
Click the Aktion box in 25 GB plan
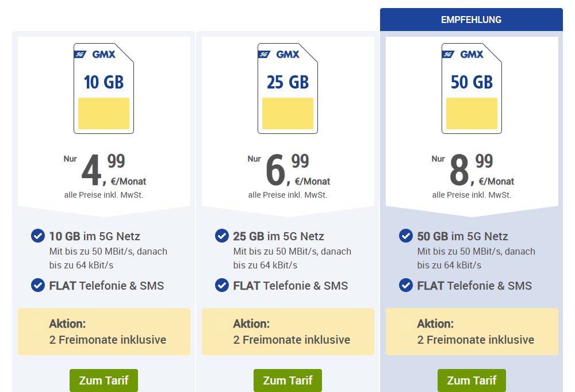pos(287,332)
